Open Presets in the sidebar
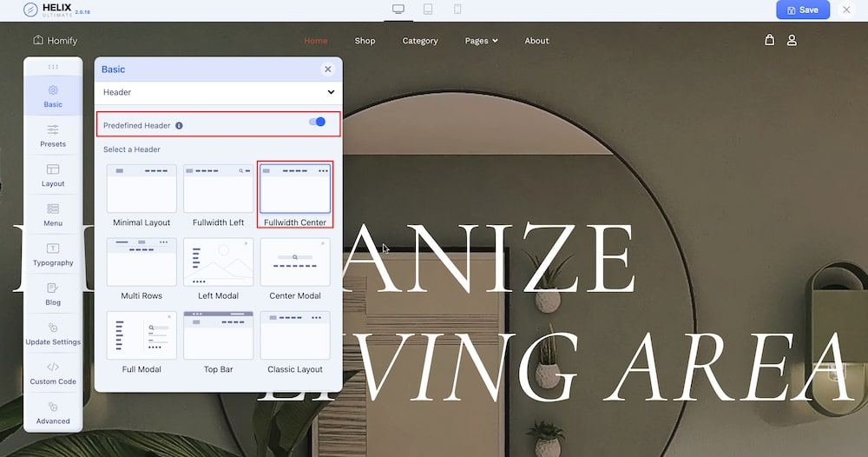This screenshot has height=457, width=868. (53, 136)
